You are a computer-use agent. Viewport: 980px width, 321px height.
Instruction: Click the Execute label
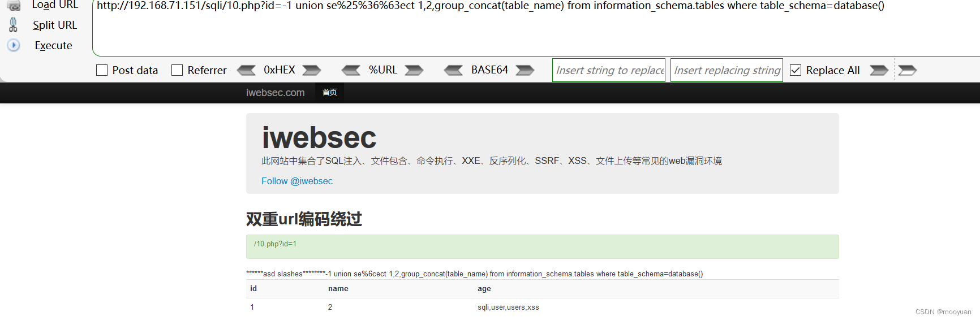(x=54, y=45)
